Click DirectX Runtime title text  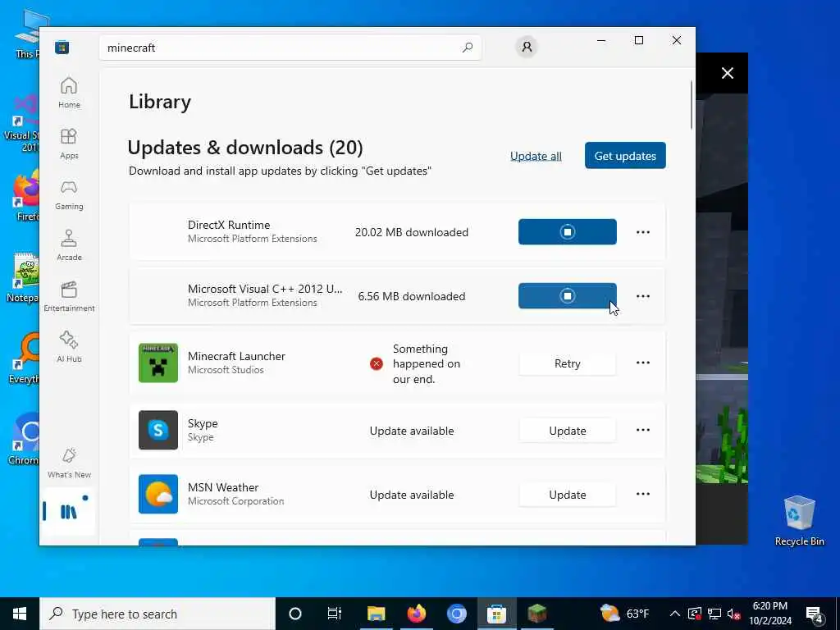coord(229,225)
